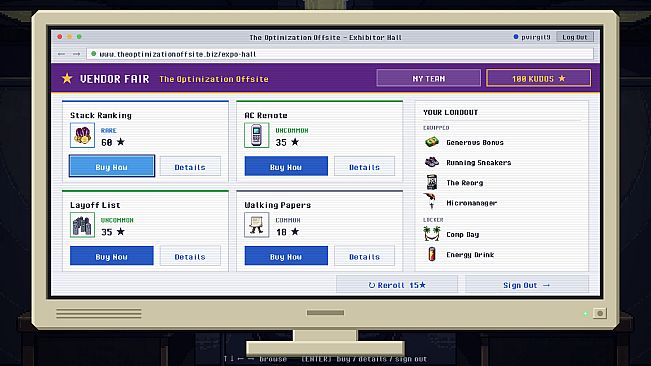The height and width of the screenshot is (366, 651).
Task: Select the Generous Bonus cash icon
Action: click(x=432, y=142)
